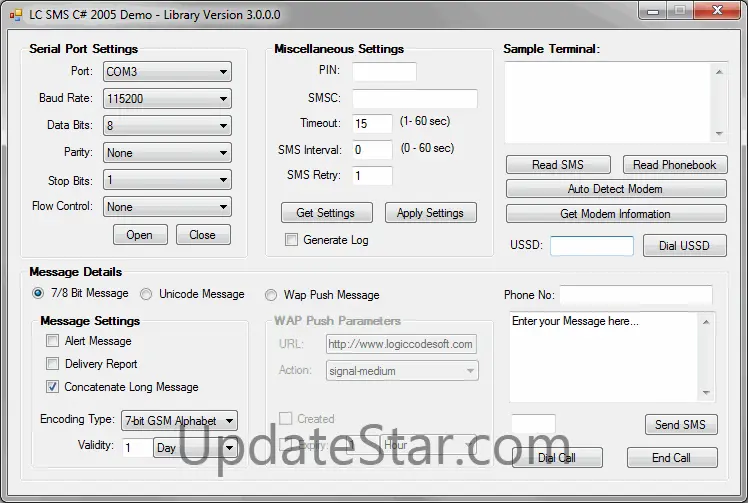This screenshot has height=503, width=748.
Task: Click the Dial Call button
Action: point(557,458)
